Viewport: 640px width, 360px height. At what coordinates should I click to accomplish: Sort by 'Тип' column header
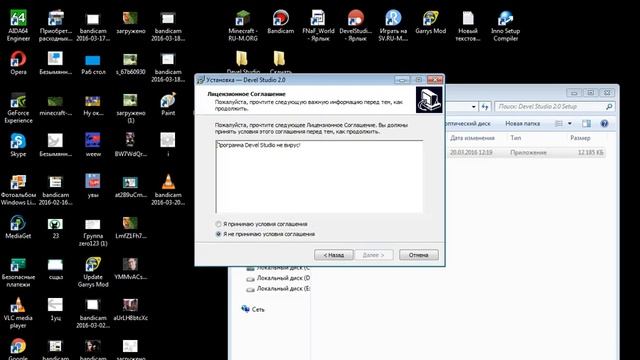516,138
